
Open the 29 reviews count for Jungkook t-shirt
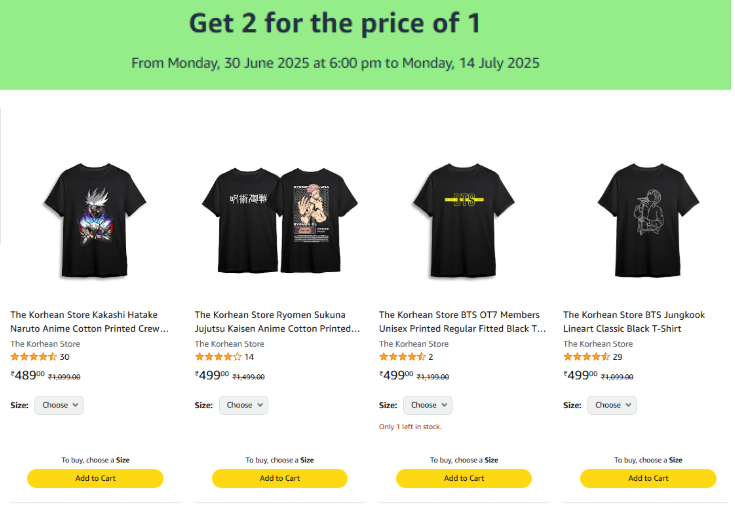[x=618, y=357]
